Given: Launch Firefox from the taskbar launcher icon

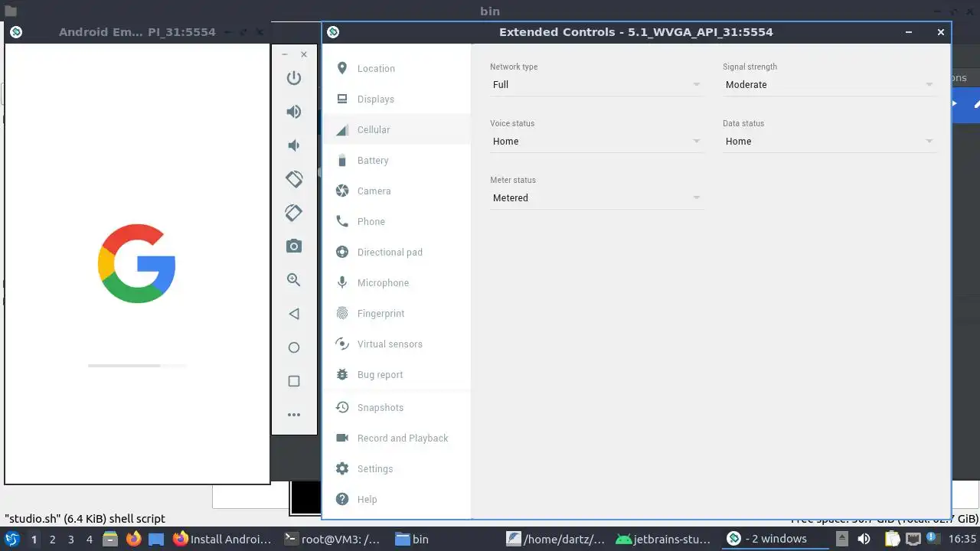Looking at the screenshot, I should (x=133, y=539).
